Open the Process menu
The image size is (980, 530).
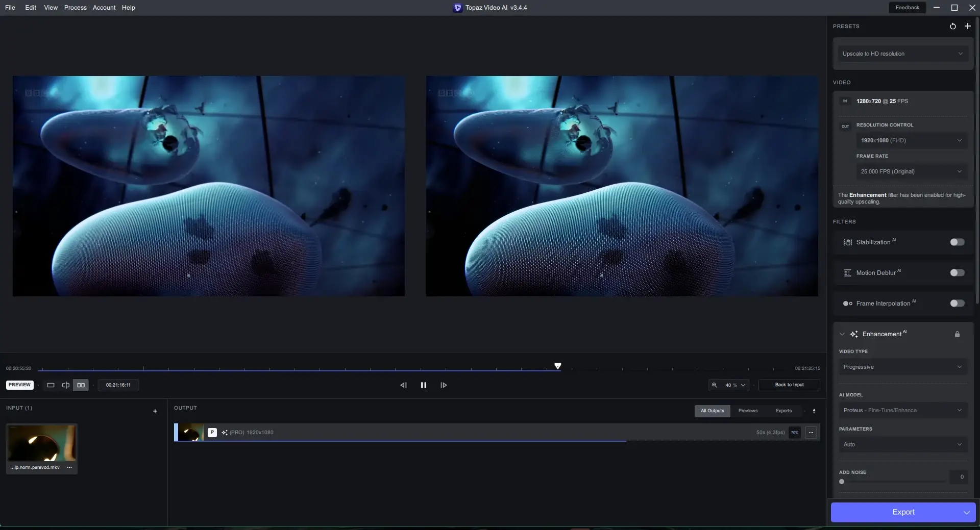pos(75,8)
